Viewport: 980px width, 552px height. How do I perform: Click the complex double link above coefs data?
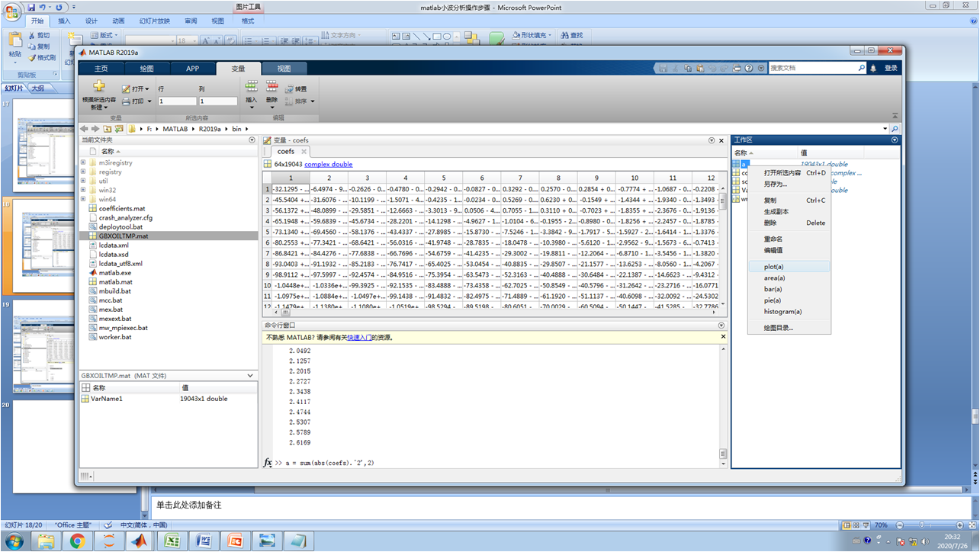[x=328, y=164]
